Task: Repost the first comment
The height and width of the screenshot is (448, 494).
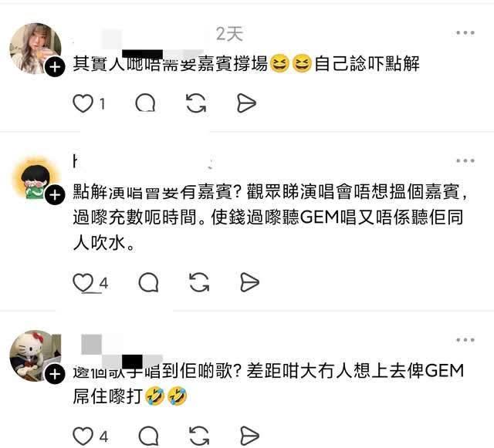Action: point(196,103)
